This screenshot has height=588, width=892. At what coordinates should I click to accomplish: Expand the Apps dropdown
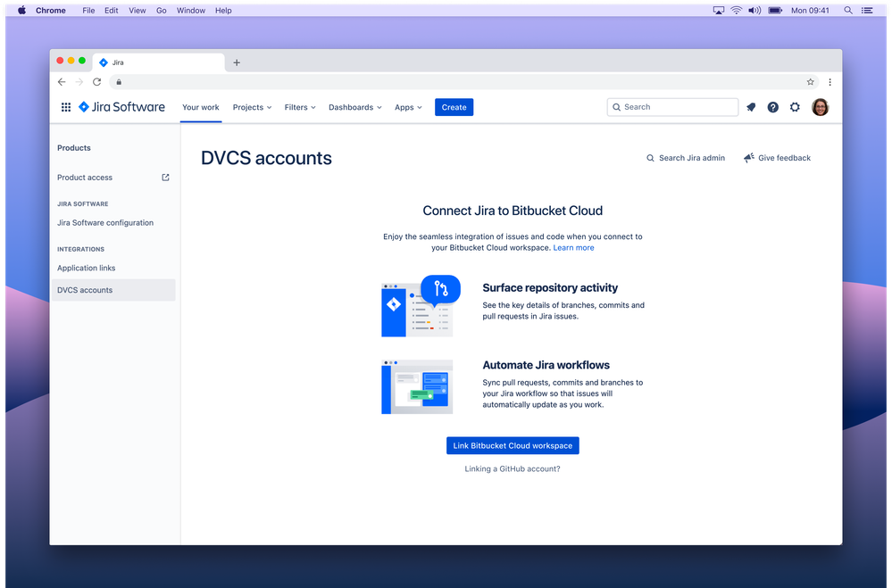click(x=408, y=107)
